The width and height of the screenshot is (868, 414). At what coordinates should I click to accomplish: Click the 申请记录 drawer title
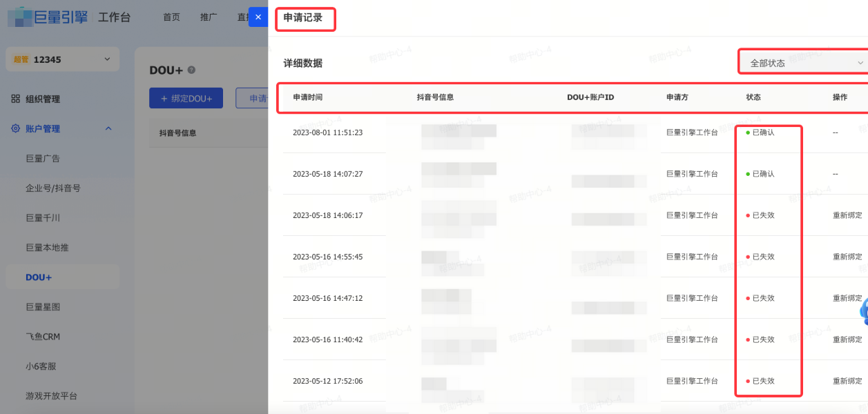tap(302, 17)
